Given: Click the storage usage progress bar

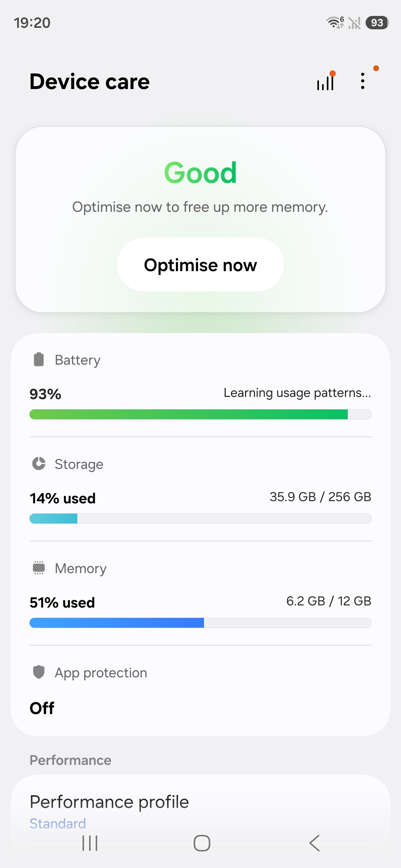Looking at the screenshot, I should tap(200, 519).
